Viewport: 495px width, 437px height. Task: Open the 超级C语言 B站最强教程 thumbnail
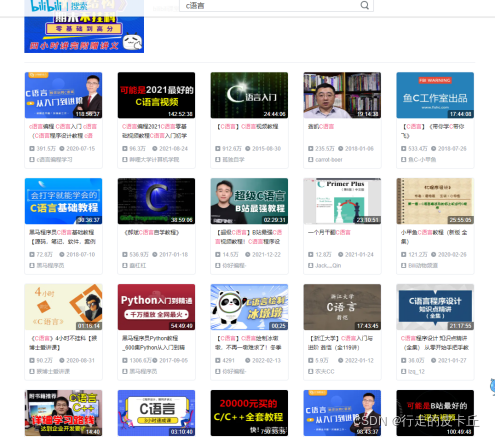coord(249,201)
